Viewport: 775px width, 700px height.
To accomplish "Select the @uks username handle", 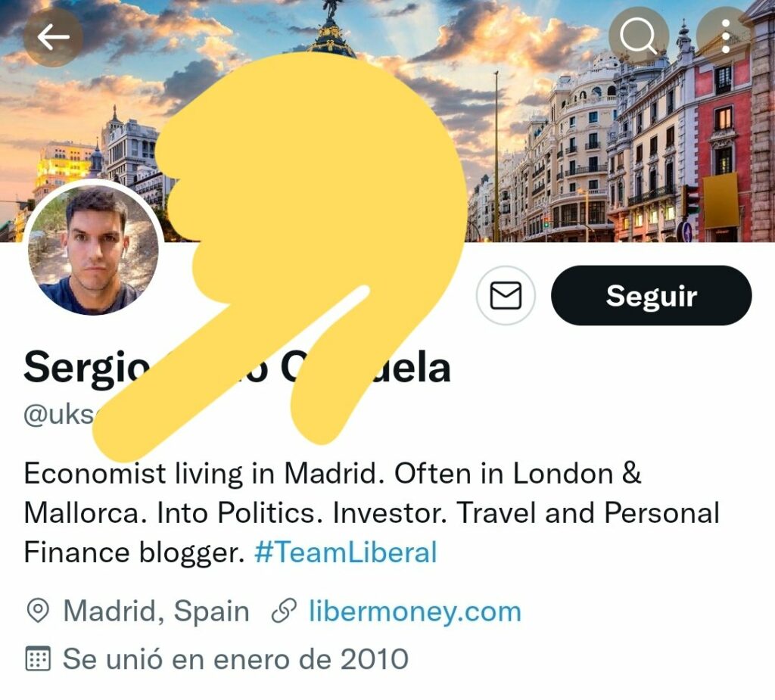I will pos(58,415).
